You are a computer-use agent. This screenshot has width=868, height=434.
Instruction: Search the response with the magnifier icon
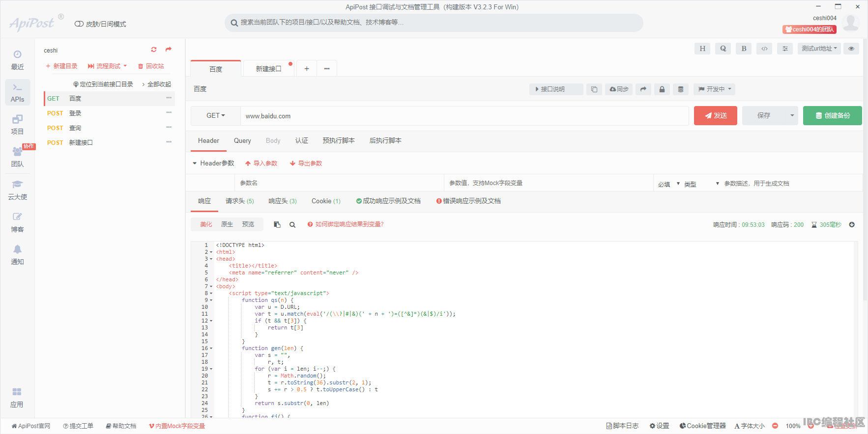click(x=292, y=225)
